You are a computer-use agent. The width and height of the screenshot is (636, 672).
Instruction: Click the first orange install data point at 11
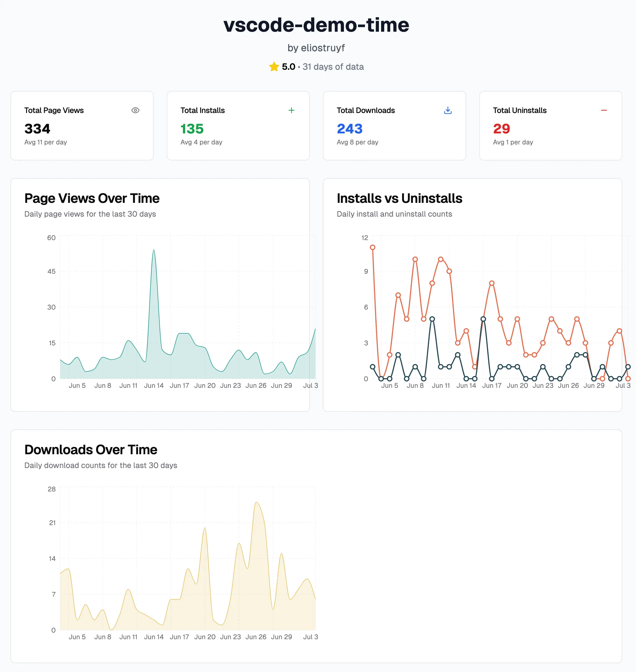pyautogui.click(x=373, y=247)
